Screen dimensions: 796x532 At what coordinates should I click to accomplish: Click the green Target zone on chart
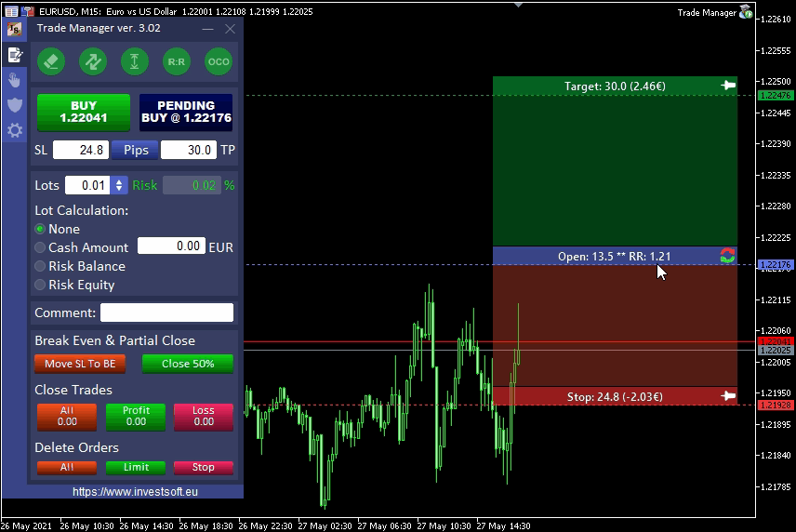614,167
